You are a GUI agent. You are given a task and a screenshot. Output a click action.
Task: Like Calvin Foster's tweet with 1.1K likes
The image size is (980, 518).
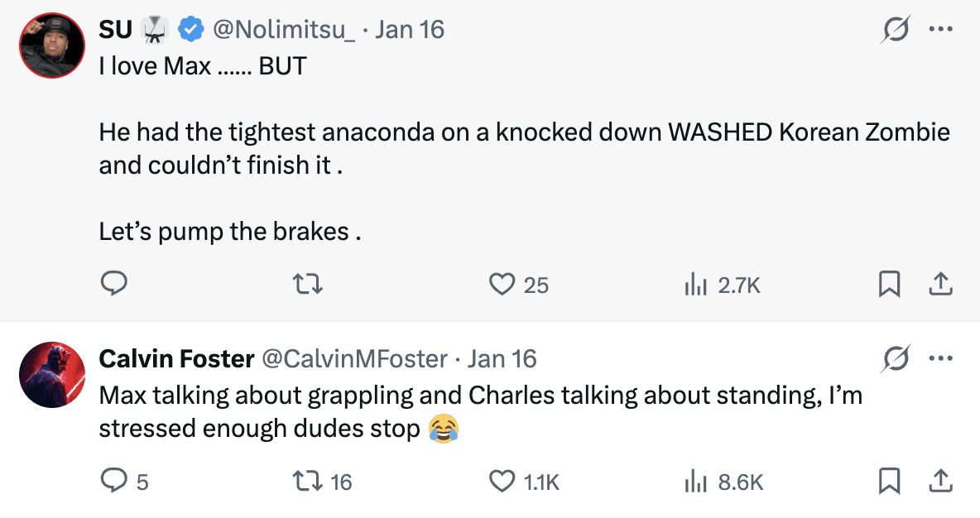click(x=502, y=481)
